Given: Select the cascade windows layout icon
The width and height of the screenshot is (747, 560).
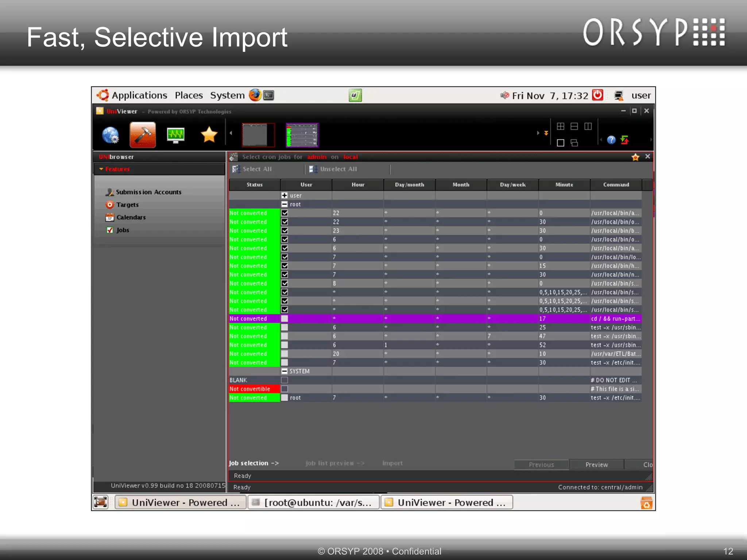Looking at the screenshot, I should (x=574, y=143).
